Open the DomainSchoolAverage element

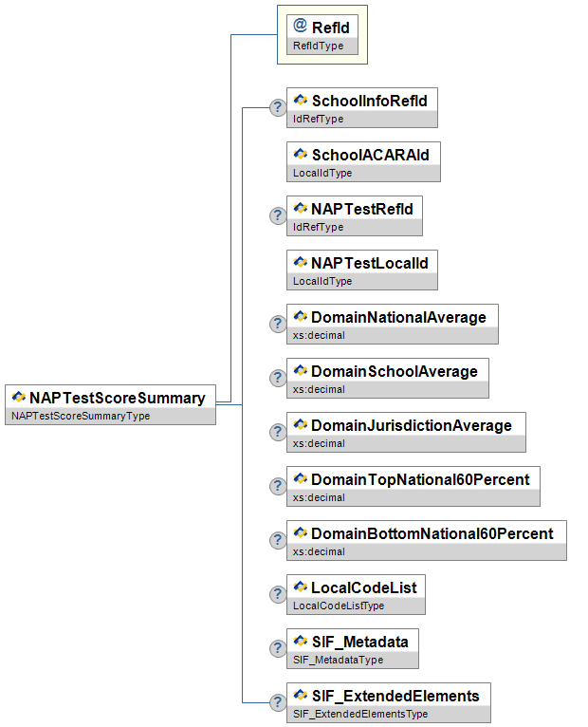394,370
